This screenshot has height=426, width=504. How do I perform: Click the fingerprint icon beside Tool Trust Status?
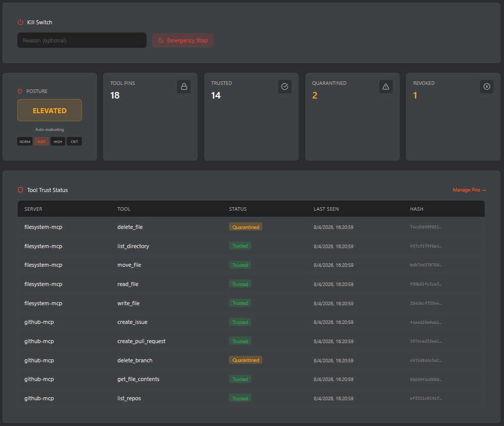[20, 190]
